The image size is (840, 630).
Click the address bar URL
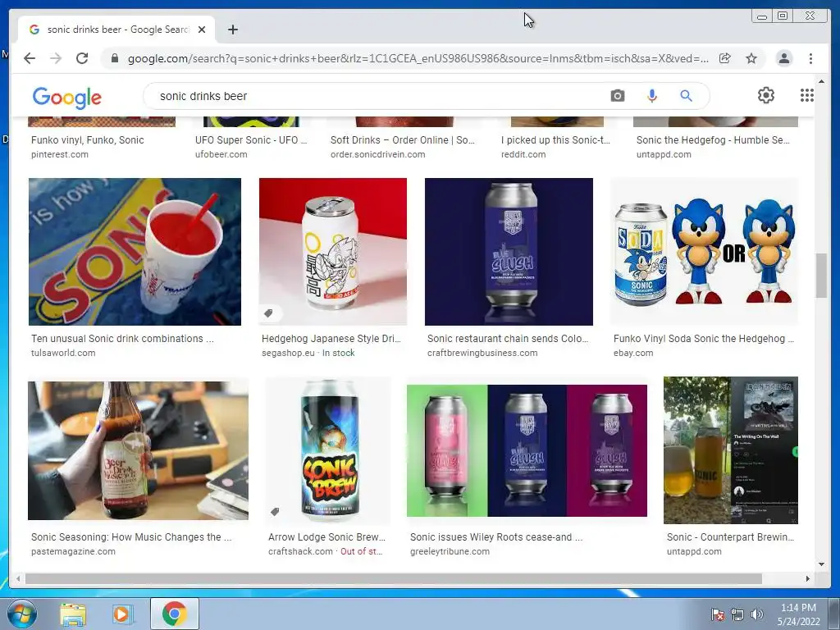click(x=418, y=58)
